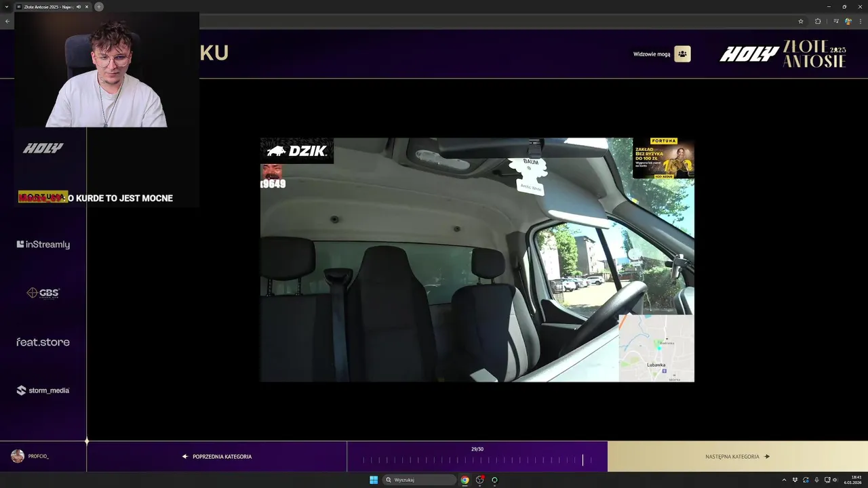The height and width of the screenshot is (488, 868).
Task: Click the Fortuna sponsor logo in the sidebar
Action: pos(43,197)
